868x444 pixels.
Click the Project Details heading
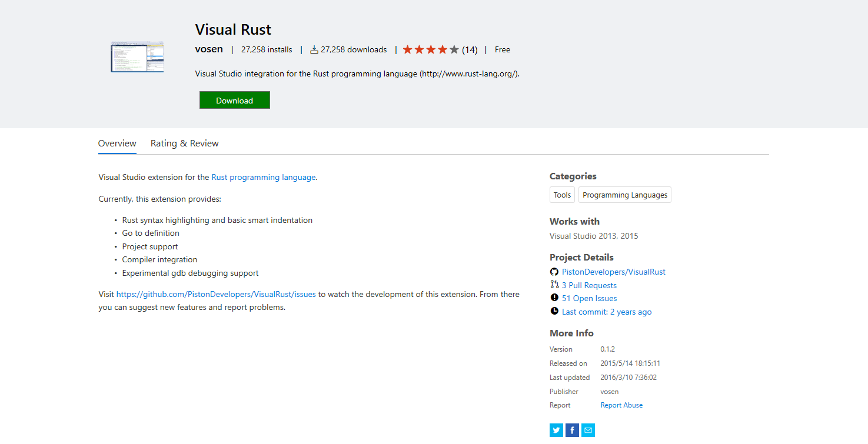click(581, 258)
